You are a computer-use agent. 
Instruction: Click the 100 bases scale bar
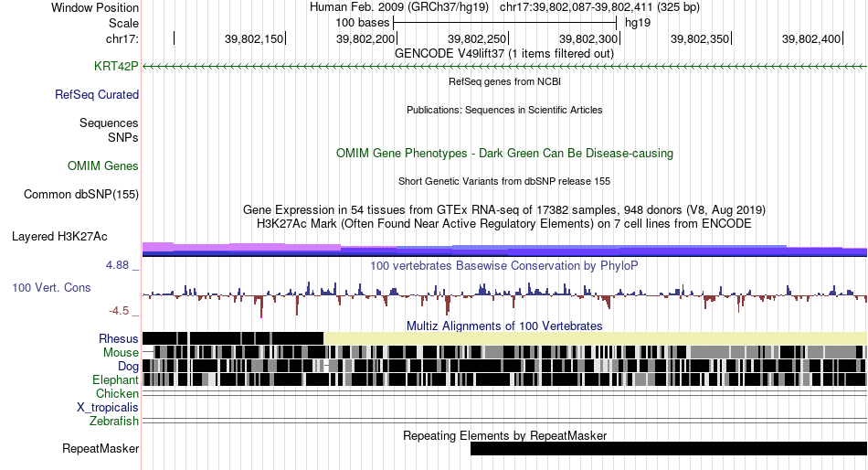point(504,23)
